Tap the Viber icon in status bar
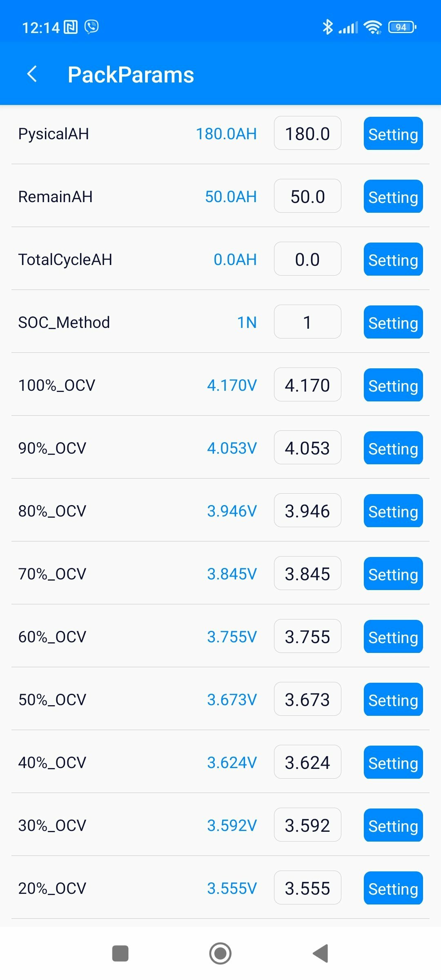 pyautogui.click(x=91, y=27)
